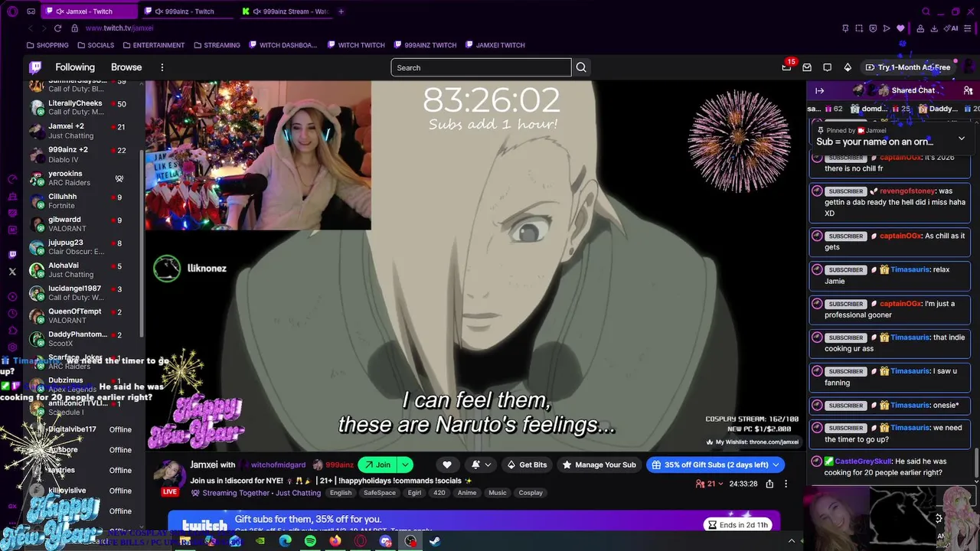Open Steam from the taskbar
Screen dimensions: 980x551
(x=435, y=541)
